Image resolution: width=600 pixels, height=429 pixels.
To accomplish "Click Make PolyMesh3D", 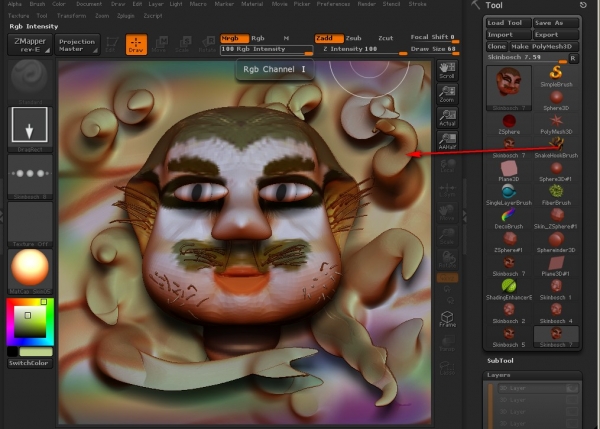I will 543,46.
